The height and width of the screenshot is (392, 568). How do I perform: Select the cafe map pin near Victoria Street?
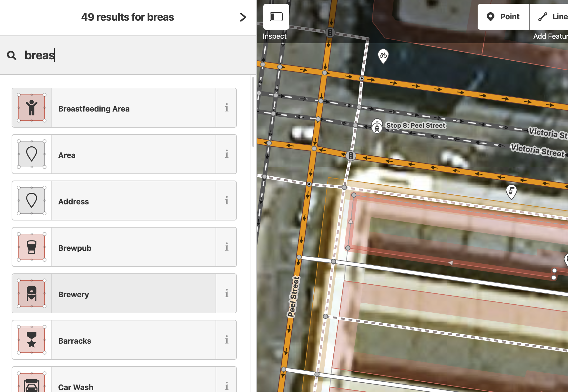click(511, 191)
